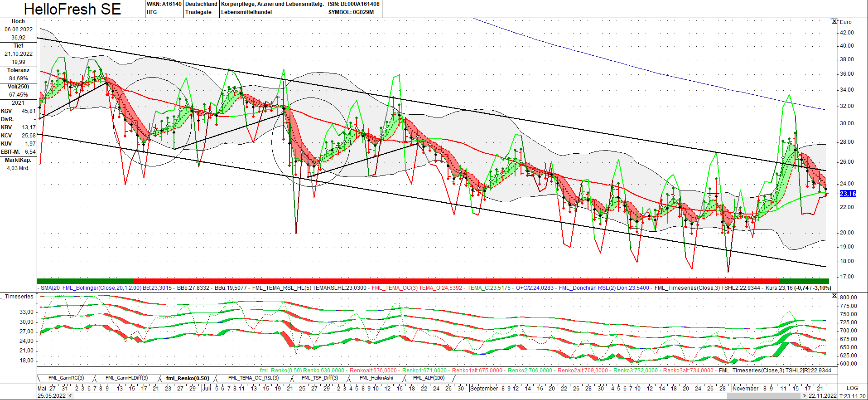Click the KCV value 25,68
Viewport: 868px width, 400px height.
click(x=29, y=136)
